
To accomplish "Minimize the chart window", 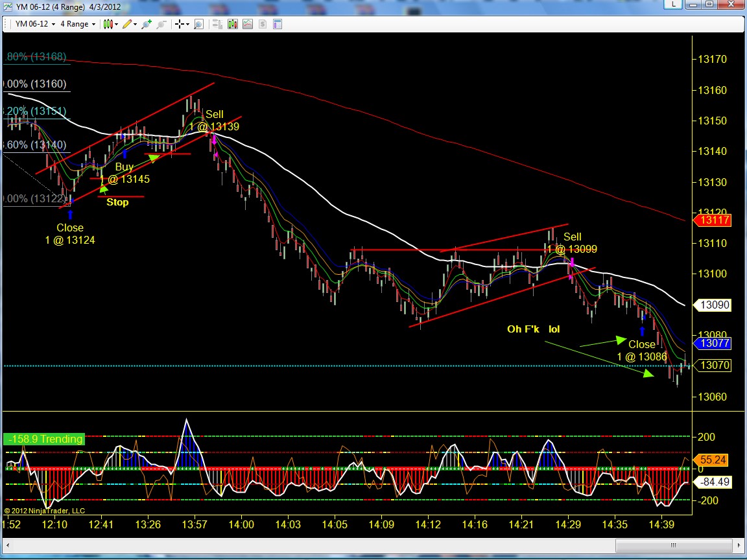I will (693, 5).
